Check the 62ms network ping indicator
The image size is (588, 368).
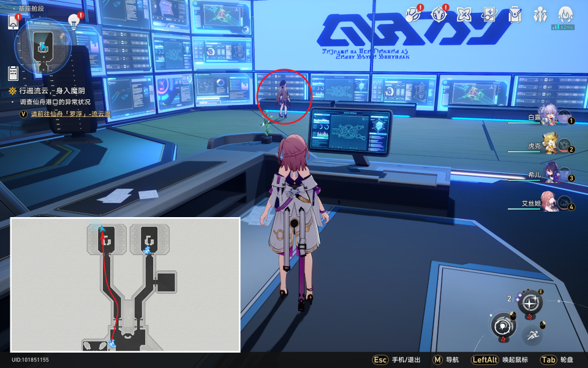click(562, 28)
